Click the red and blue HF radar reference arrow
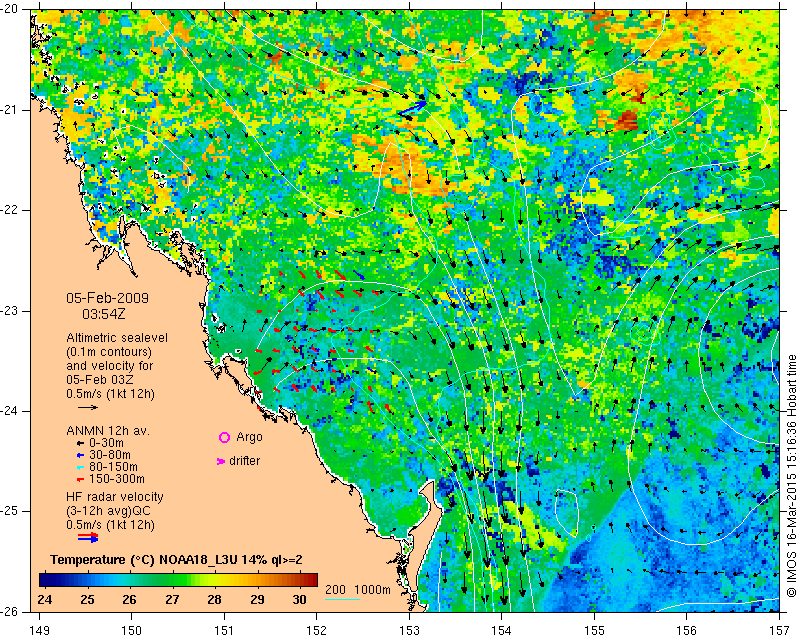The width and height of the screenshot is (800, 640). (88, 537)
